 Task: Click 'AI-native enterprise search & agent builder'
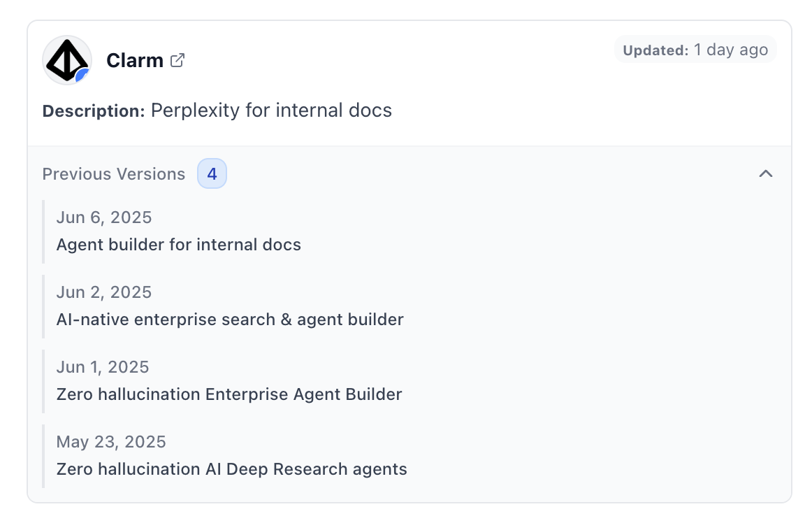click(x=230, y=320)
